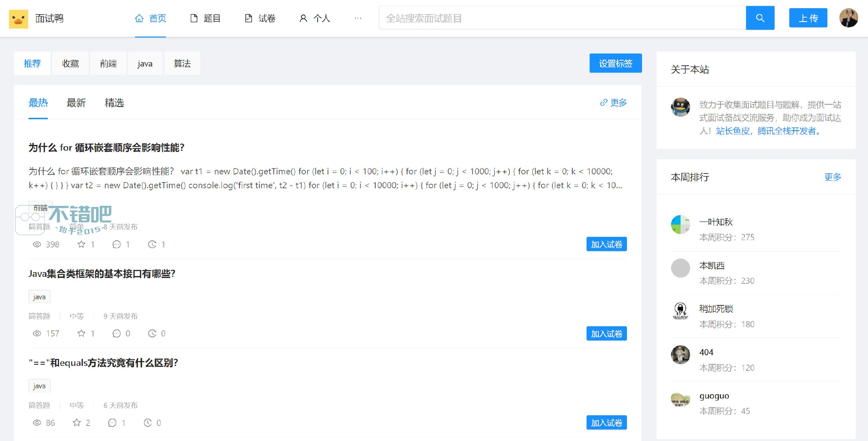Select the 算法 tag filter
This screenshot has height=441, width=868.
pyautogui.click(x=182, y=63)
